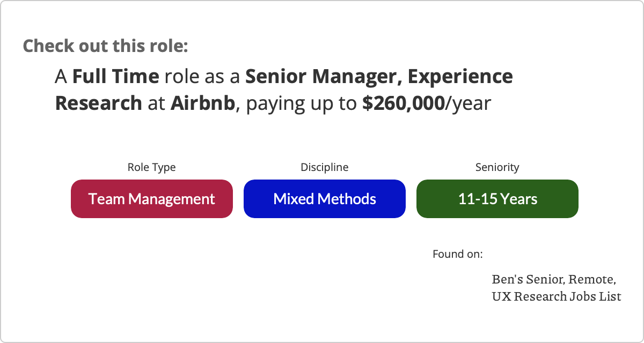Click the Seniority label

pyautogui.click(x=497, y=167)
